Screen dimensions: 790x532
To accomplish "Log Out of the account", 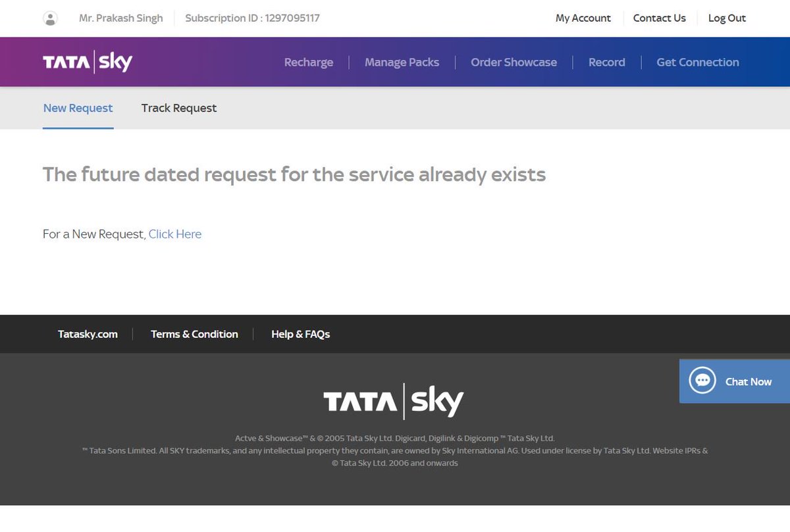I will (727, 18).
